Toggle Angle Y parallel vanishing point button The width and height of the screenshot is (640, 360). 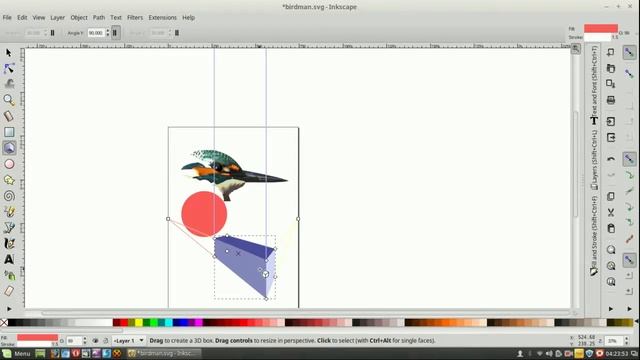click(115, 33)
